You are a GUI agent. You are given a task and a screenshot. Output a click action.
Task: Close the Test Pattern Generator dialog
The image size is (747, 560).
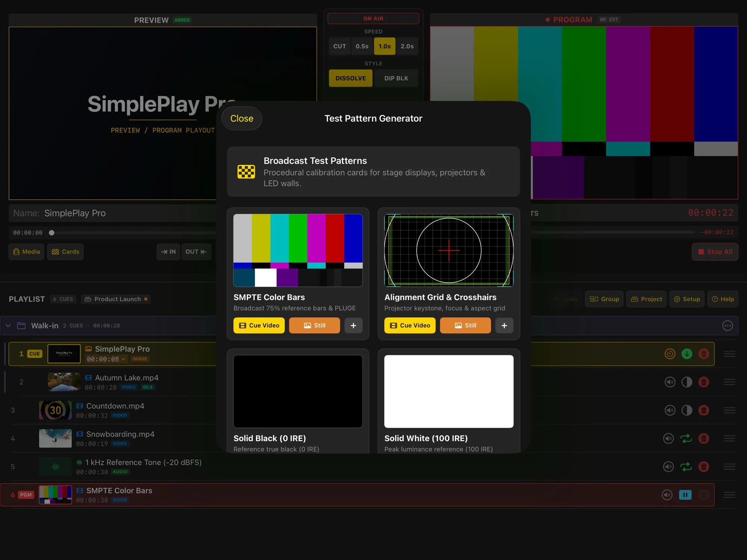point(242,118)
